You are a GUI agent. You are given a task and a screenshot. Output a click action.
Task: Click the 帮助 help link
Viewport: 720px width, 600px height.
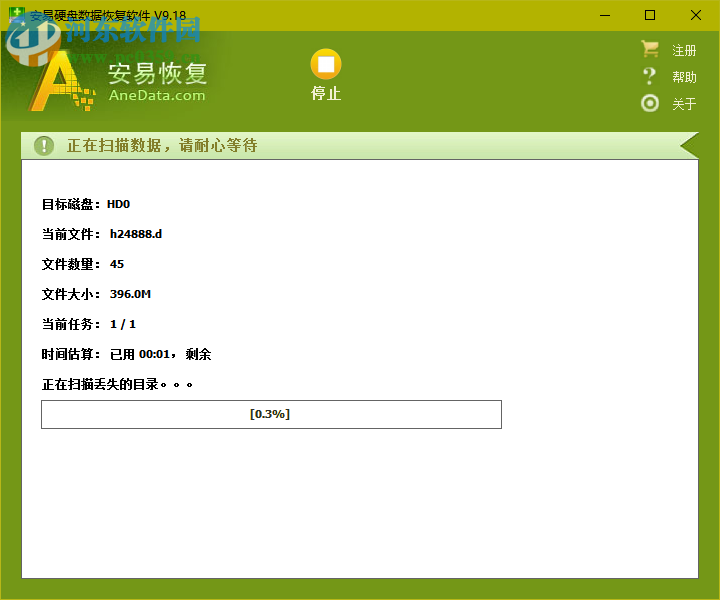684,77
